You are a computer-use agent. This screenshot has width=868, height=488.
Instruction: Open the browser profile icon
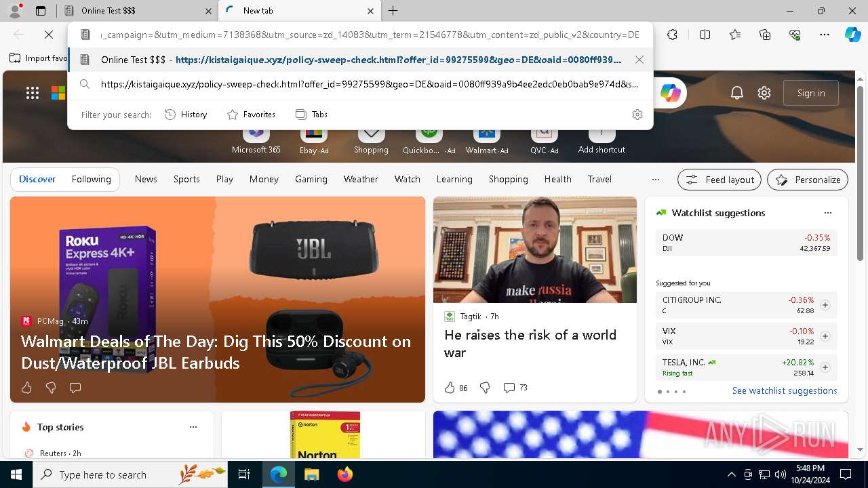tap(14, 10)
